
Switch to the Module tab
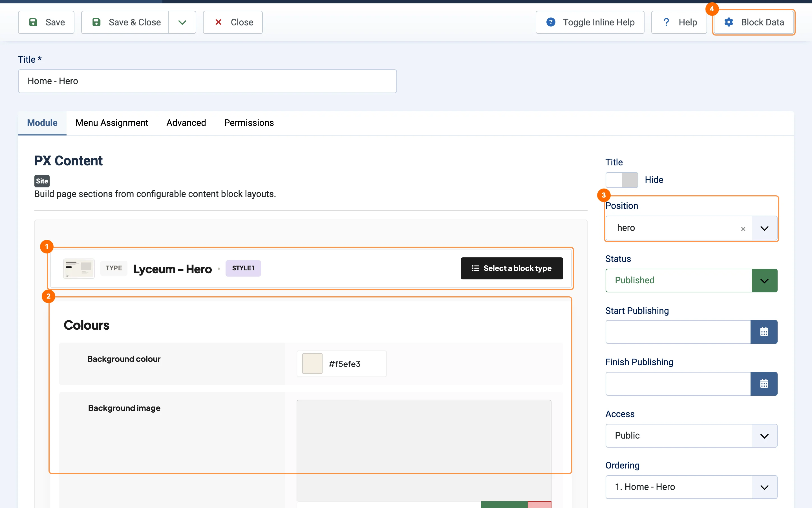point(42,123)
